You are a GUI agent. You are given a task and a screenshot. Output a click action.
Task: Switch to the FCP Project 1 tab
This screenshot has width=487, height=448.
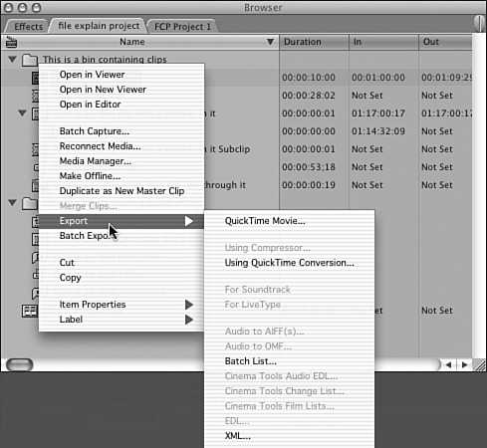(182, 27)
